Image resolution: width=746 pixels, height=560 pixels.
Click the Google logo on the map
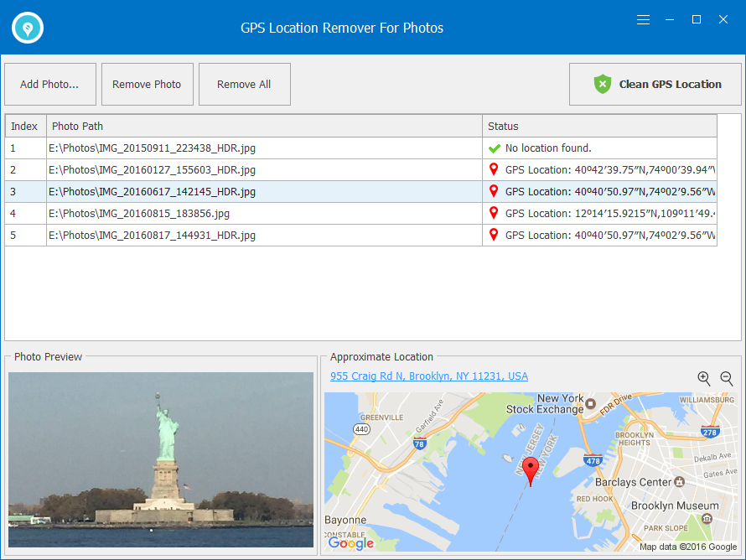point(350,543)
